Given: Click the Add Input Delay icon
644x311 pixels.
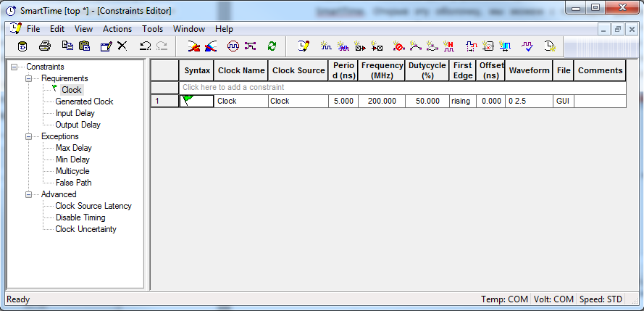Looking at the screenshot, I should coord(360,46).
